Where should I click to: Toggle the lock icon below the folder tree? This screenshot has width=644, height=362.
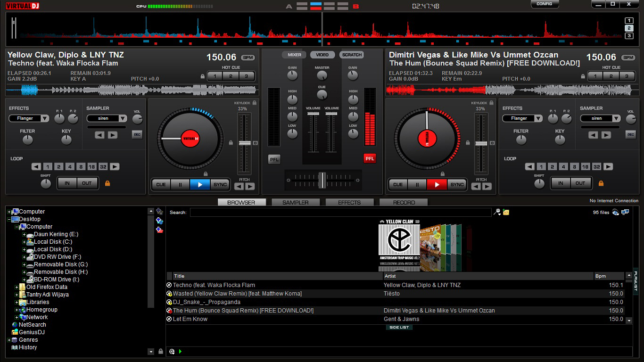[x=161, y=351]
